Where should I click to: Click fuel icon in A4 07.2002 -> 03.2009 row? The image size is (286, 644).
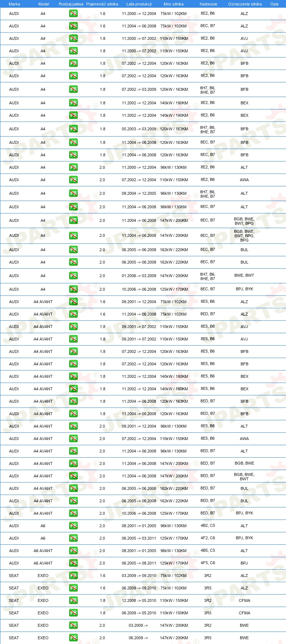[73, 89]
